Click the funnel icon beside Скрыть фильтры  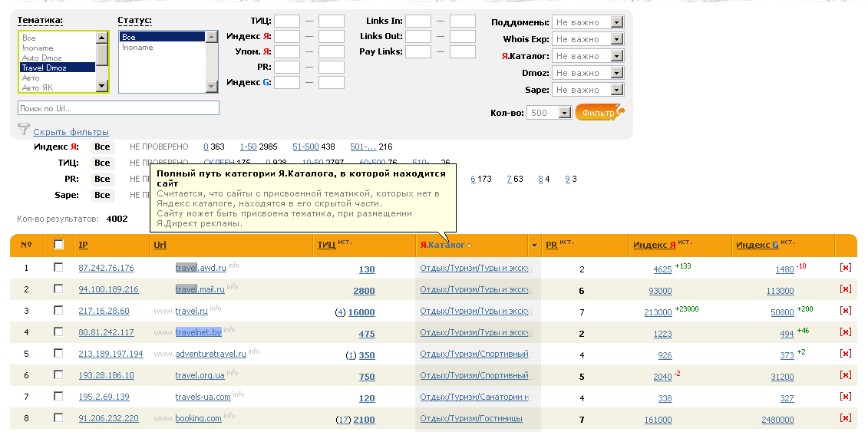(23, 130)
